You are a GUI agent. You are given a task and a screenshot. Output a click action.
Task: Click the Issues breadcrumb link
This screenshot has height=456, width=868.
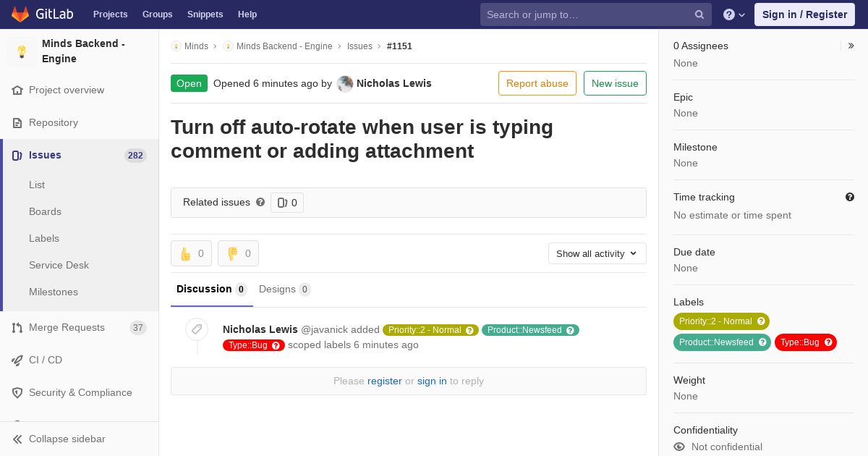[x=359, y=46]
